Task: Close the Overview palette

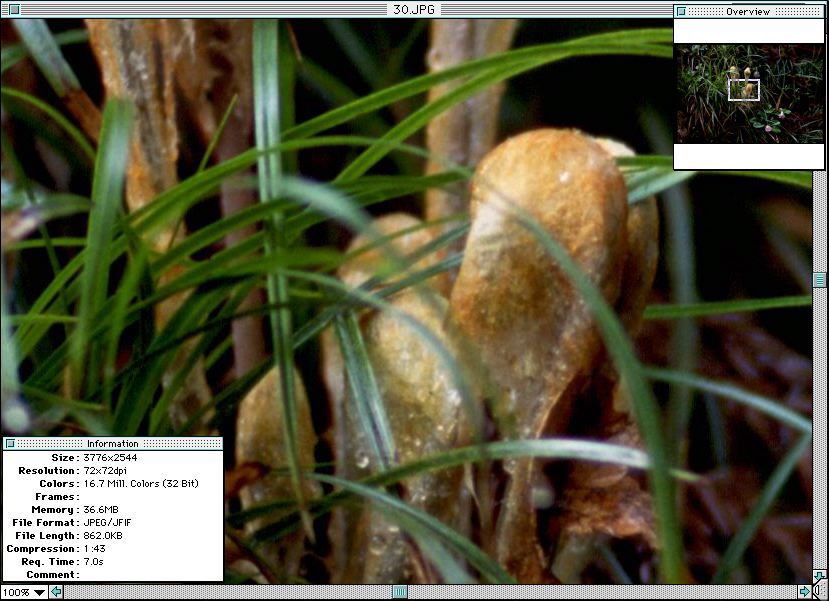Action: [x=682, y=11]
